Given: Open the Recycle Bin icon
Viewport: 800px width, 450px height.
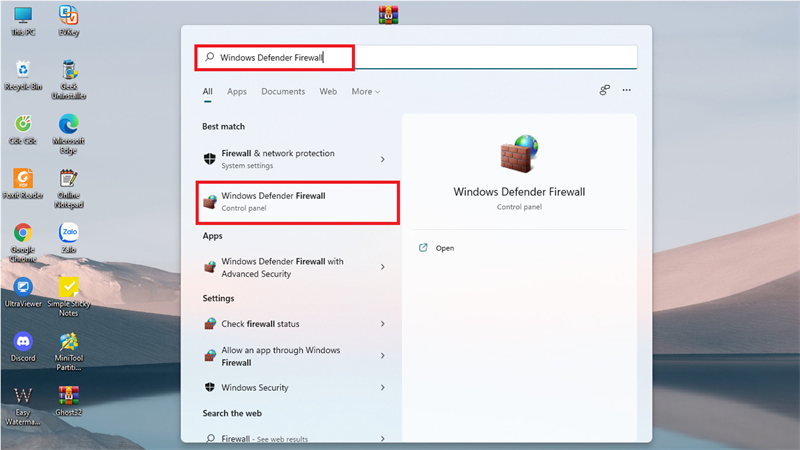Looking at the screenshot, I should (x=23, y=76).
